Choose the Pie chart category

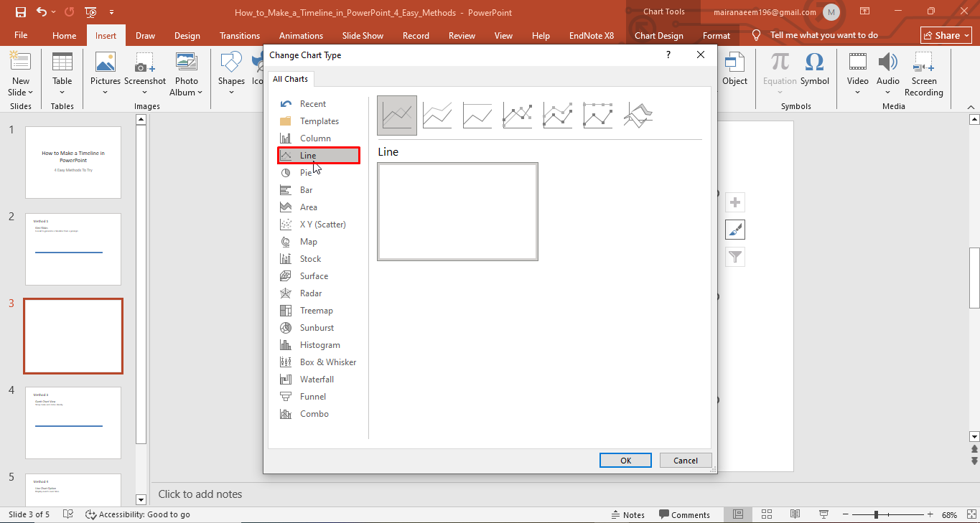319,173
